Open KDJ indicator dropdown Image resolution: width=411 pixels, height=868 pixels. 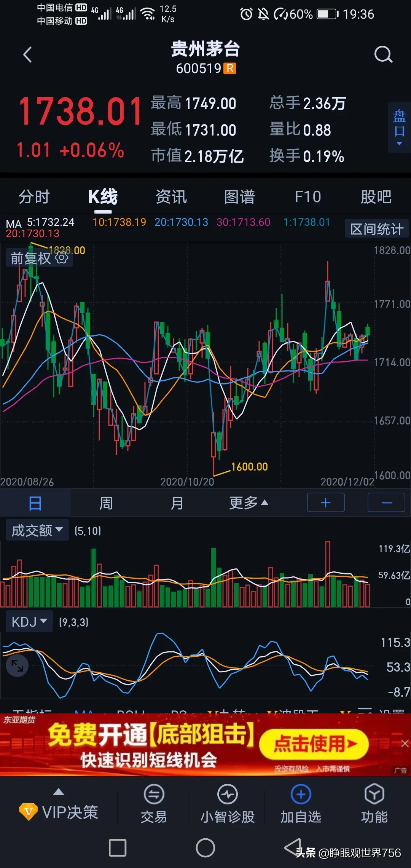click(x=29, y=622)
